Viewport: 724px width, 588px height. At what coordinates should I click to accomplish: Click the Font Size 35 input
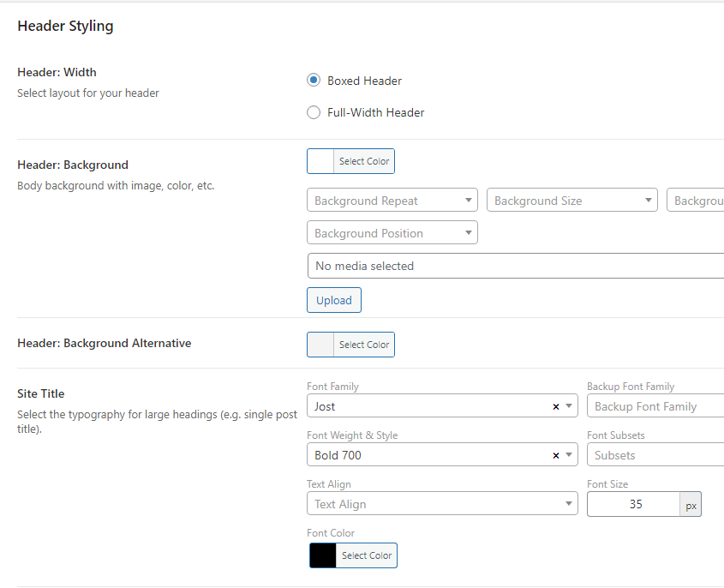click(x=633, y=504)
